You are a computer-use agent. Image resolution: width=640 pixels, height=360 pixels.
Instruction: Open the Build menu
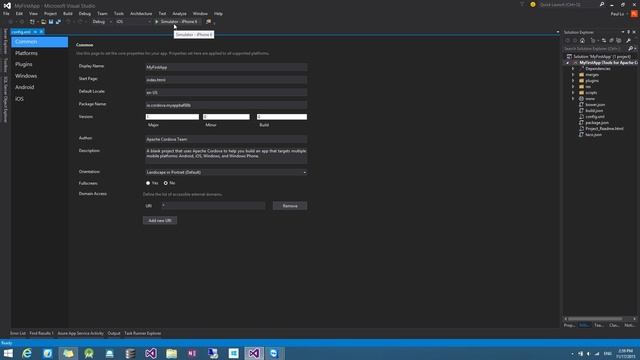68,13
